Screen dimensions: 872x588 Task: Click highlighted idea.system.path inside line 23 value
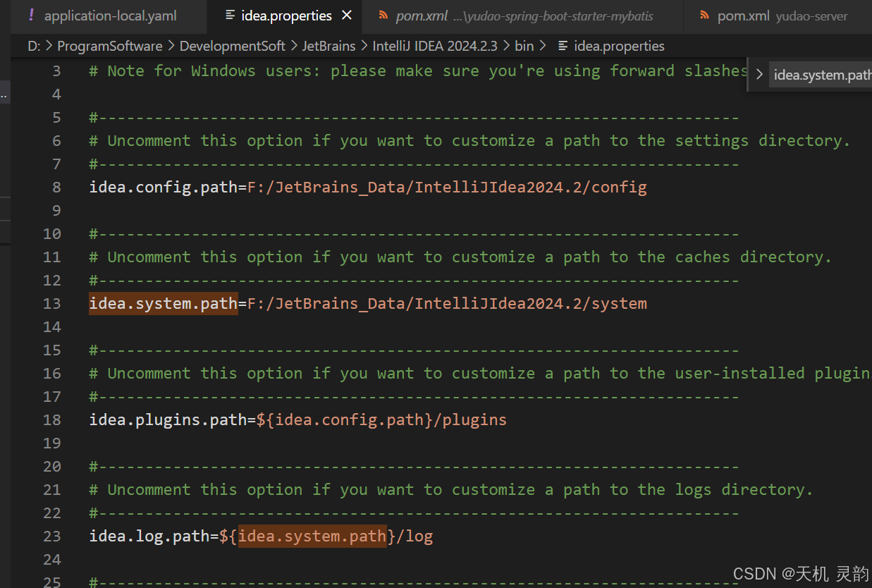coord(312,536)
